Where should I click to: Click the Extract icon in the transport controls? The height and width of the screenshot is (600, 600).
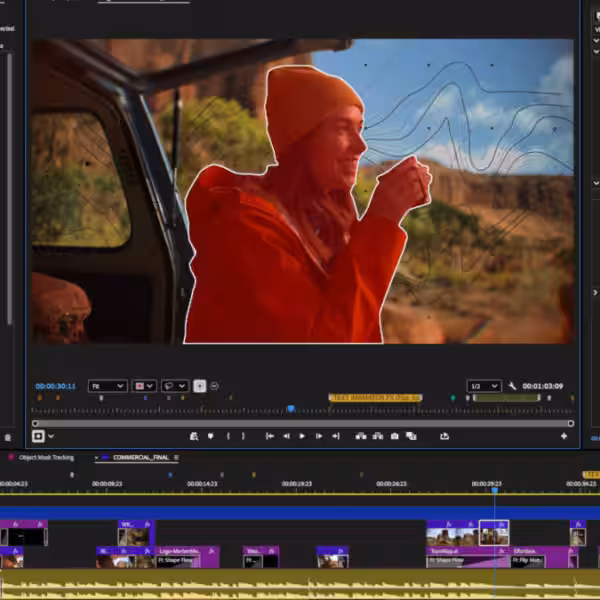tap(378, 436)
